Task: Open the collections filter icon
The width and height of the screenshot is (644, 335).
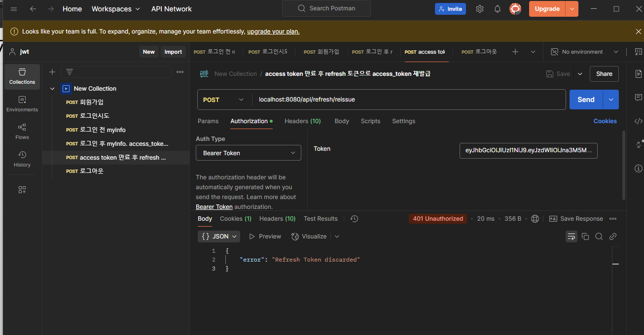Action: (x=70, y=72)
